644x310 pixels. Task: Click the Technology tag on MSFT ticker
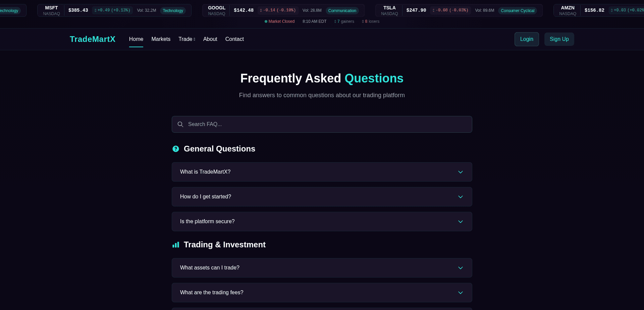coord(173,11)
